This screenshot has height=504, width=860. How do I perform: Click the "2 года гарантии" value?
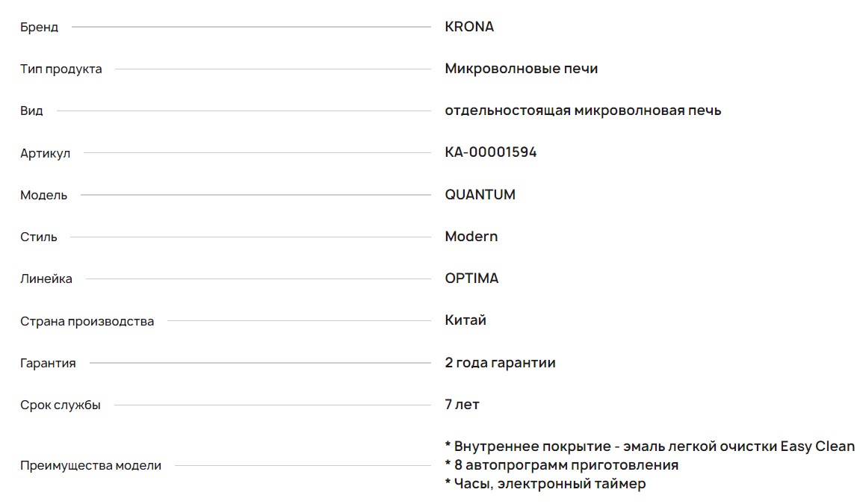[x=500, y=363]
